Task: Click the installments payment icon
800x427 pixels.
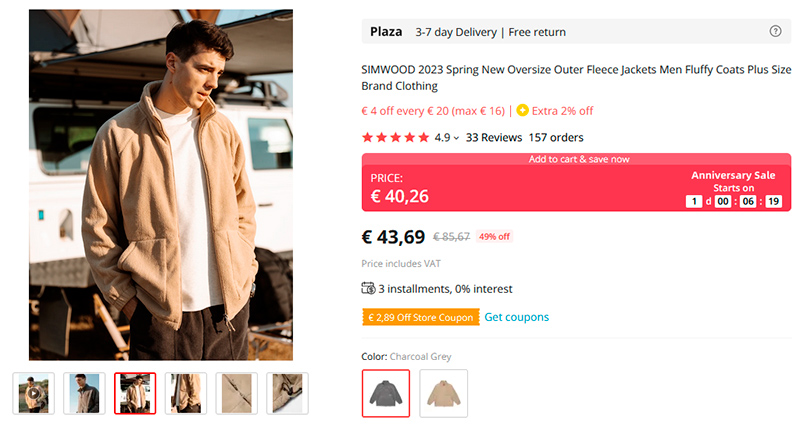Action: coord(368,289)
